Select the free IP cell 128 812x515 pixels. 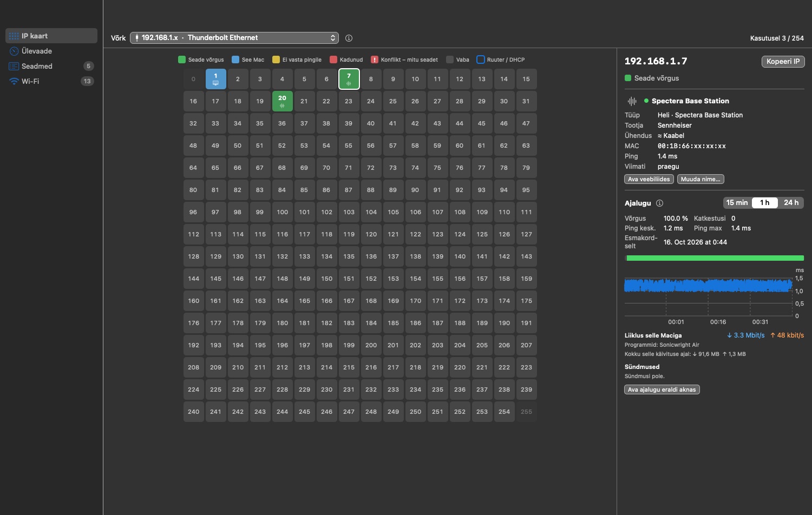(x=193, y=256)
